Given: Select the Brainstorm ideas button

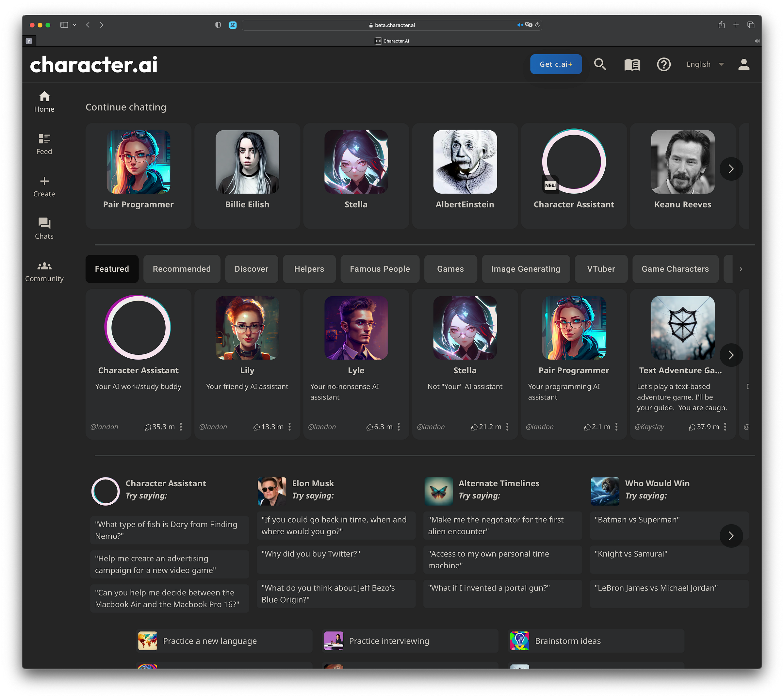Looking at the screenshot, I should 596,641.
